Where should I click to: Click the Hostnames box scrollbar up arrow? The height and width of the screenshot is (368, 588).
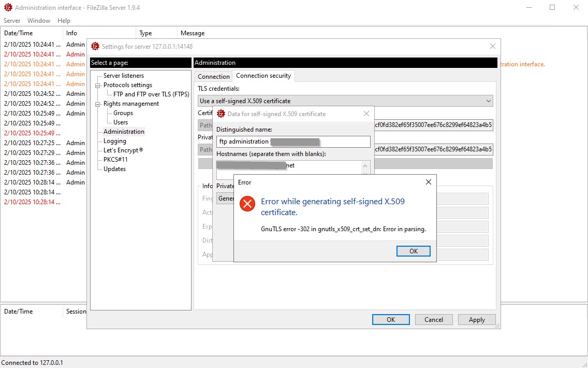click(x=365, y=166)
